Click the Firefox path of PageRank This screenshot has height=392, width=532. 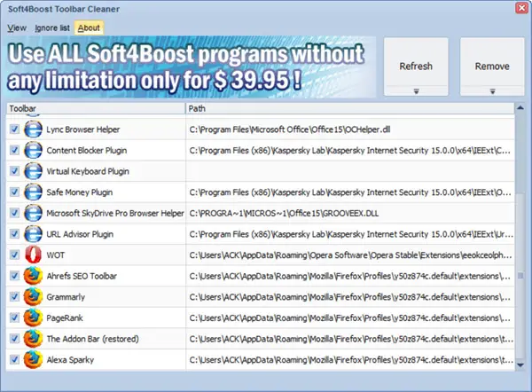(350, 318)
